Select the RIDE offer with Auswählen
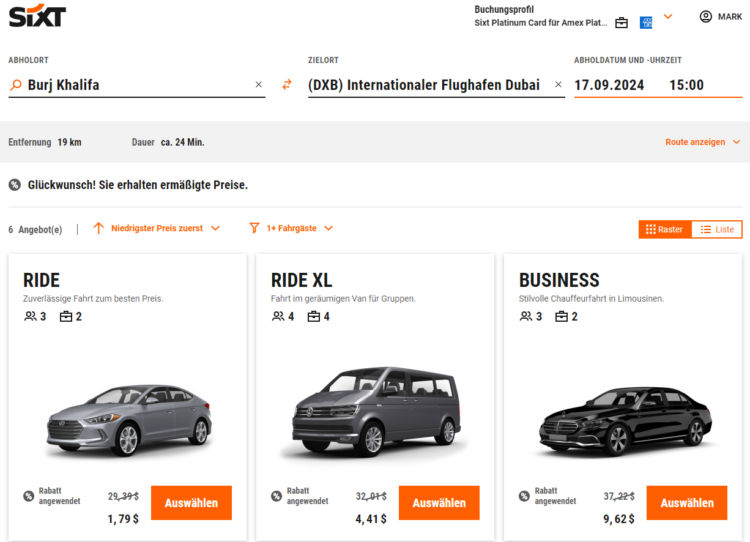The height and width of the screenshot is (542, 750). [x=191, y=503]
